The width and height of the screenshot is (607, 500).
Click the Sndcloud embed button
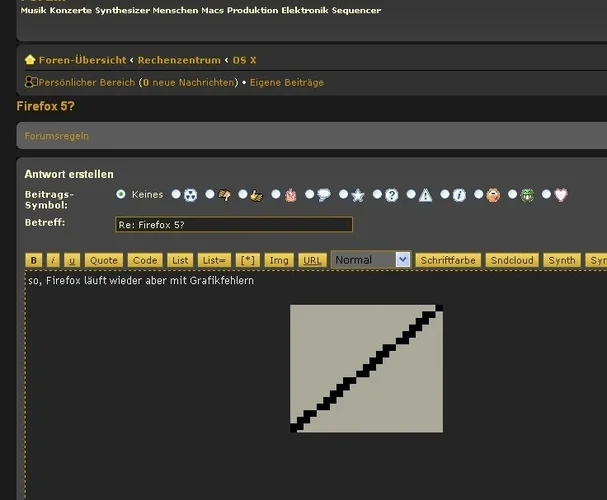[x=512, y=260]
